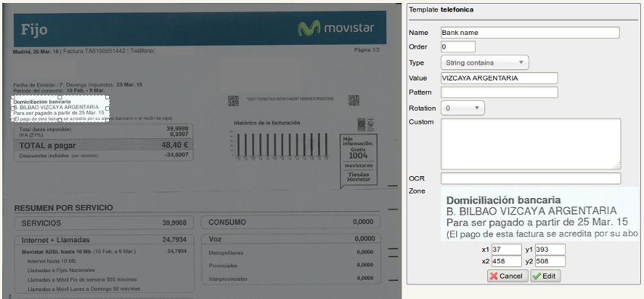Click the Name field containing Bank name
The height and width of the screenshot is (299, 644).
(x=530, y=33)
